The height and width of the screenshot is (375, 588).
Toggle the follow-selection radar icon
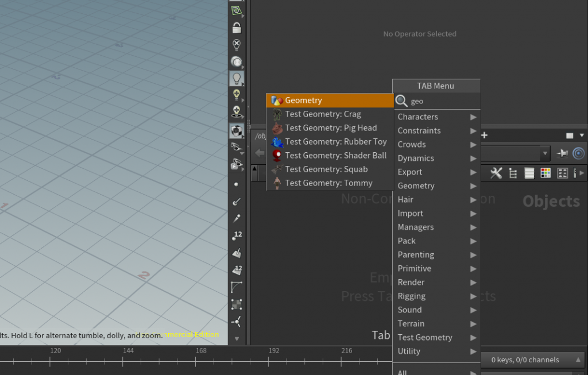point(578,153)
